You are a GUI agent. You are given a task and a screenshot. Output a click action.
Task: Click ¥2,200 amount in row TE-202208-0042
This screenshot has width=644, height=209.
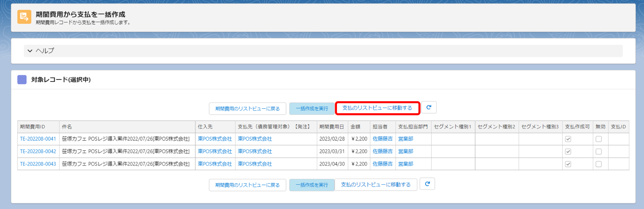coord(359,151)
